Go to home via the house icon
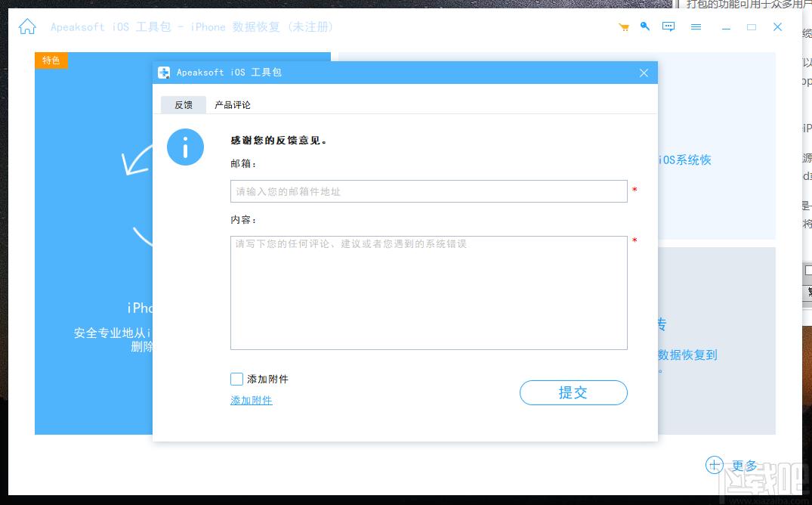Viewport: 812px width, 505px height. (x=27, y=26)
